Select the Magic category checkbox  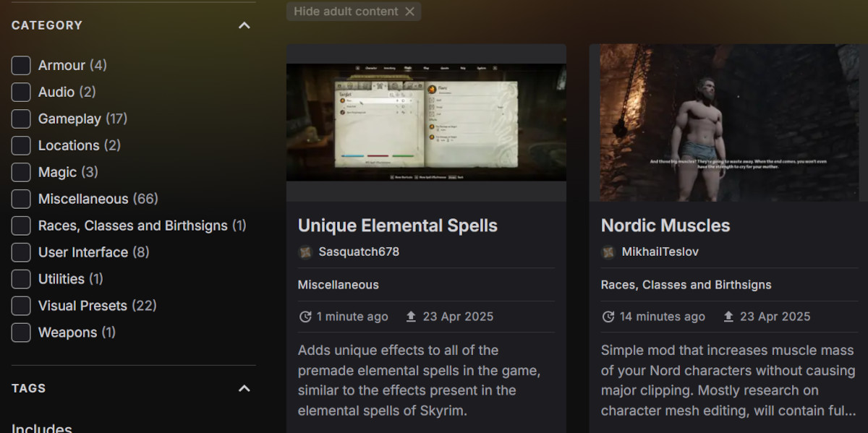pyautogui.click(x=21, y=172)
